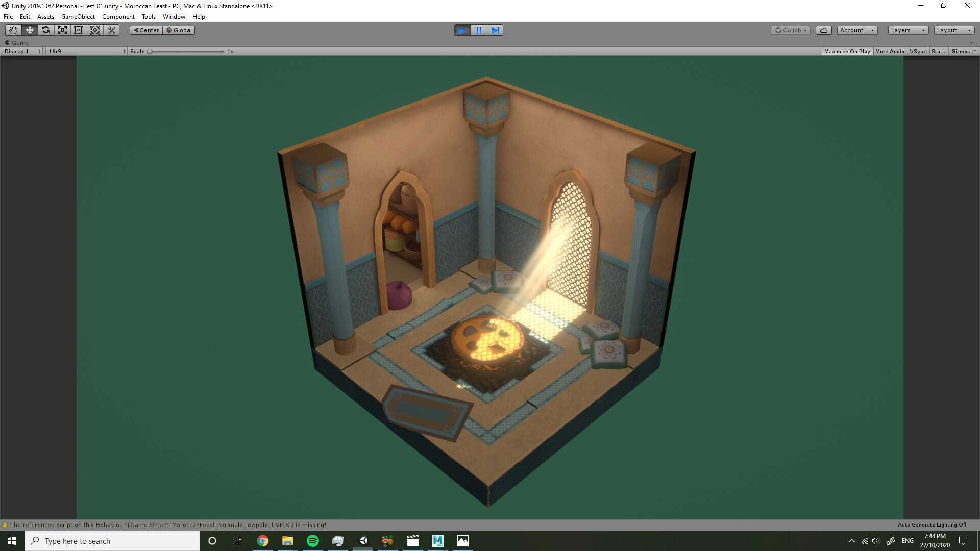The height and width of the screenshot is (551, 980).
Task: Click the missing script warning message
Action: coord(163,524)
